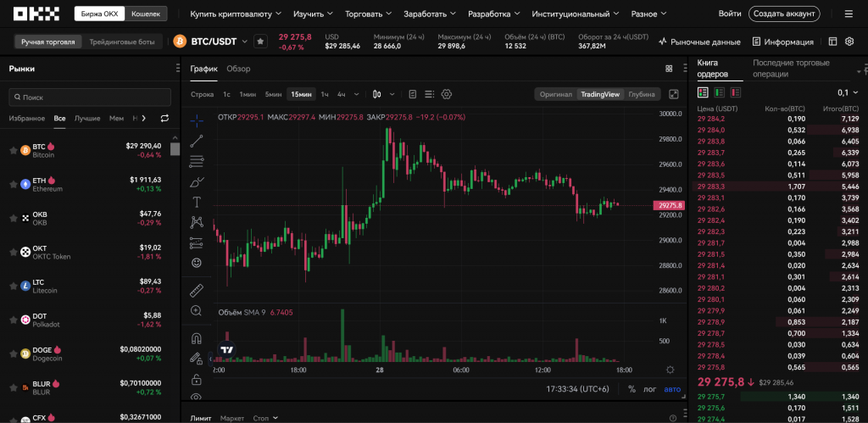This screenshot has width=868, height=423.
Task: Expand BTC/USDT pair selector
Action: click(244, 42)
